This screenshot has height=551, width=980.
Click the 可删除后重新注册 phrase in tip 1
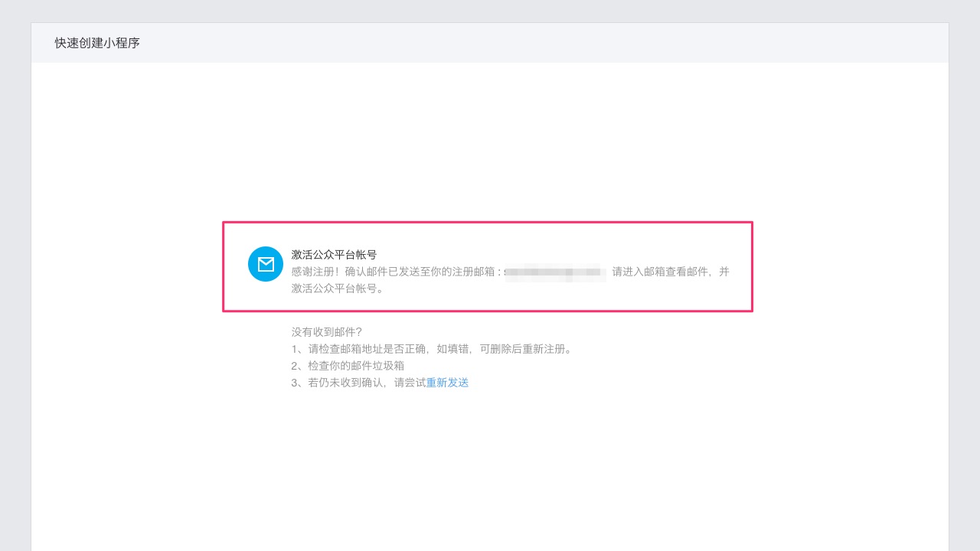[525, 349]
